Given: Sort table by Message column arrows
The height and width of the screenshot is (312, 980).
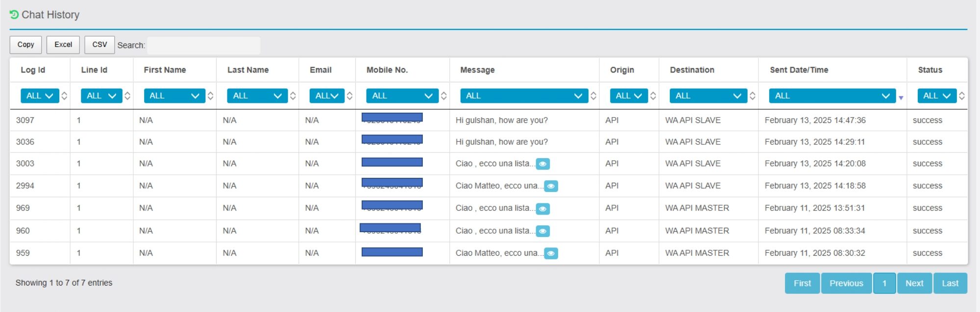Looking at the screenshot, I should tap(593, 96).
